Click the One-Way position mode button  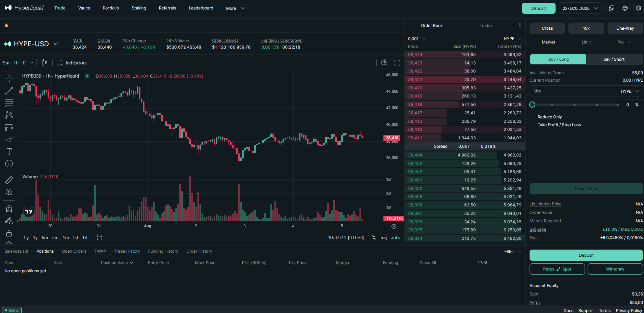click(625, 28)
